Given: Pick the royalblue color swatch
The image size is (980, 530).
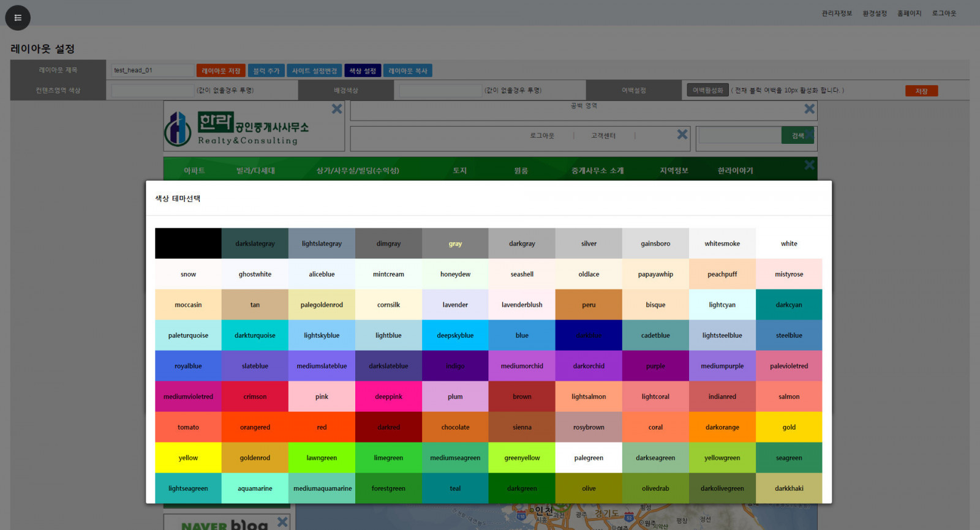Looking at the screenshot, I should (x=188, y=366).
